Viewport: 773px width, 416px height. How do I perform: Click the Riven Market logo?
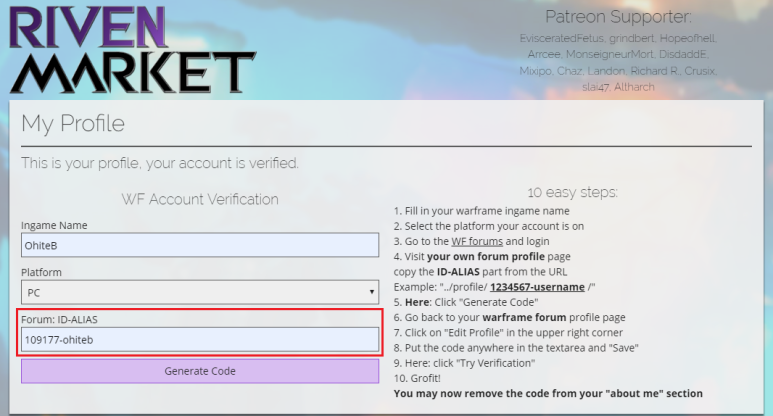[130, 48]
